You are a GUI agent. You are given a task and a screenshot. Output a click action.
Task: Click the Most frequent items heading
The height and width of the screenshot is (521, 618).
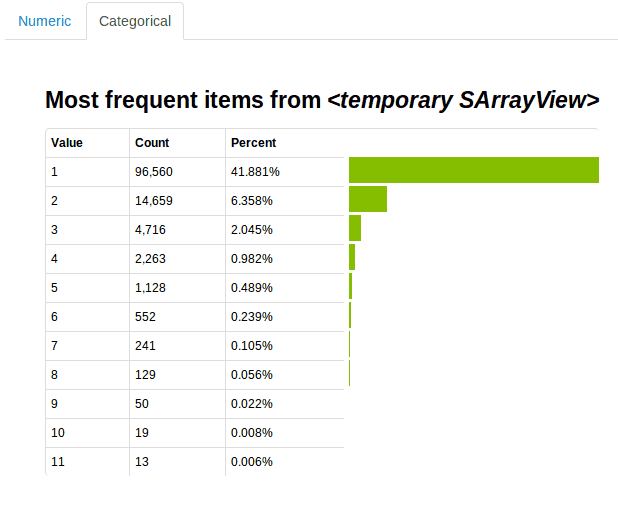pyautogui.click(x=322, y=100)
